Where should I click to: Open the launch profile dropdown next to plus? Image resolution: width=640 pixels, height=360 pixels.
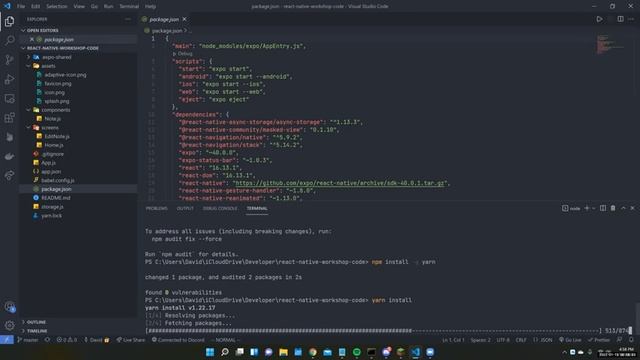pos(593,209)
